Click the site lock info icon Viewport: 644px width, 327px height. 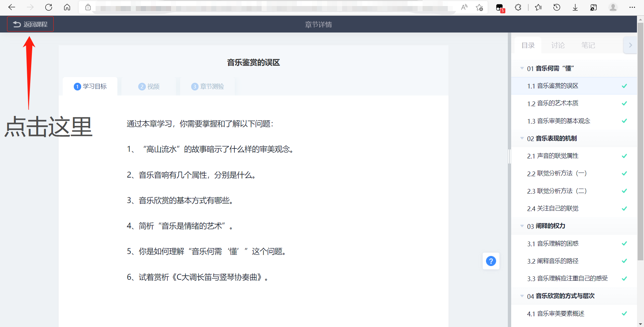(88, 7)
